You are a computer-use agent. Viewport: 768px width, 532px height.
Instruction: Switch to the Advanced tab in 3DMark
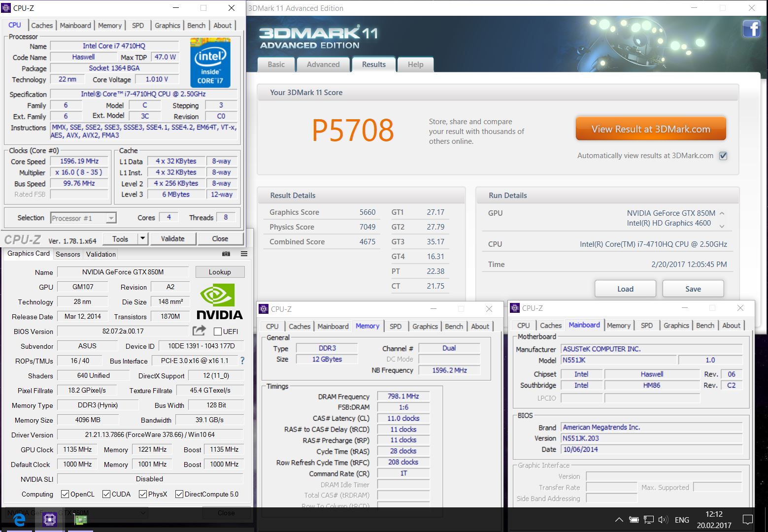pos(323,65)
